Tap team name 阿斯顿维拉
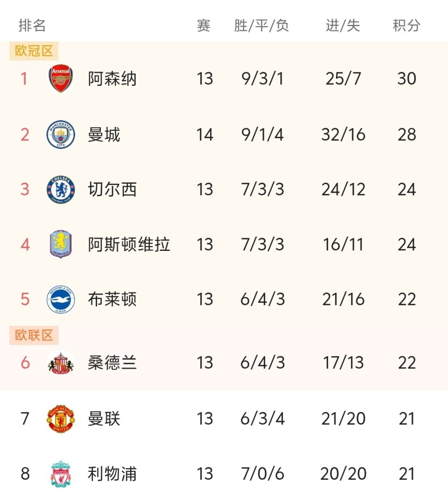The height and width of the screenshot is (498, 448). point(129,244)
